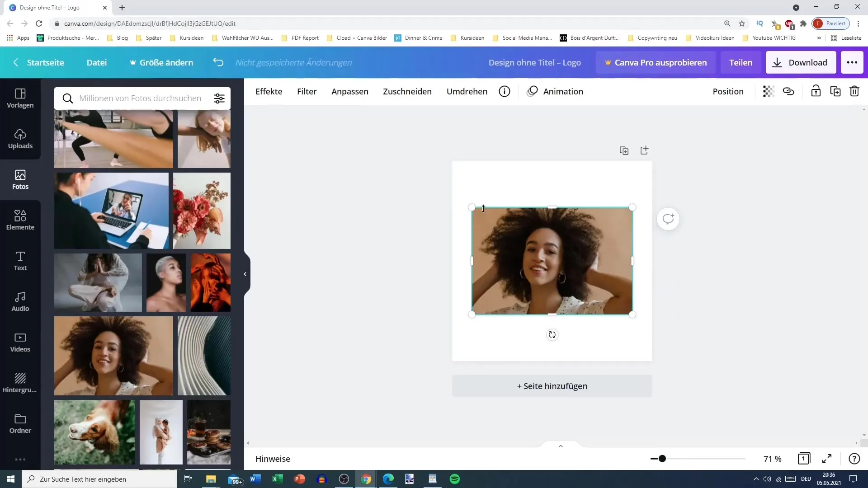Image resolution: width=868 pixels, height=488 pixels.
Task: Click the share/export icon on canvas
Action: pyautogui.click(x=644, y=150)
